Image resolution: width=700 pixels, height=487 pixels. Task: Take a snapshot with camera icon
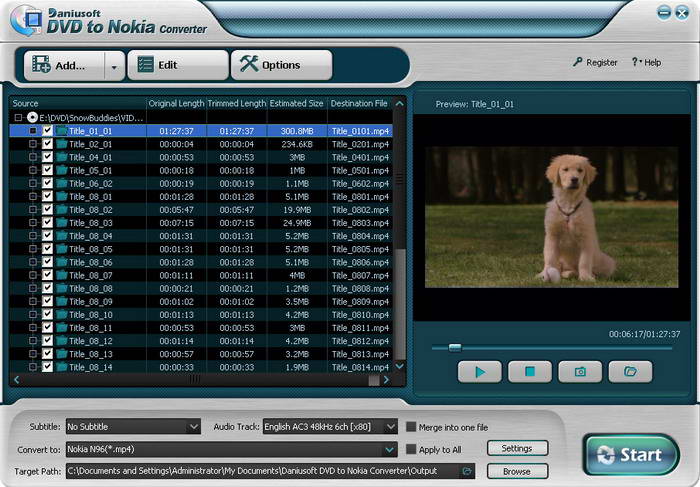coord(580,372)
